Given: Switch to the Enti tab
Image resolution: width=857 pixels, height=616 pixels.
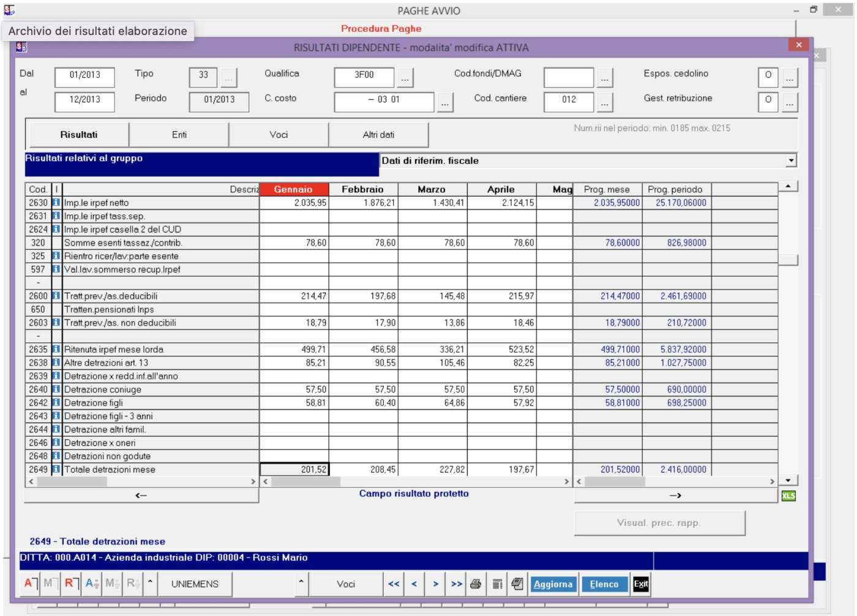Looking at the screenshot, I should [x=179, y=135].
